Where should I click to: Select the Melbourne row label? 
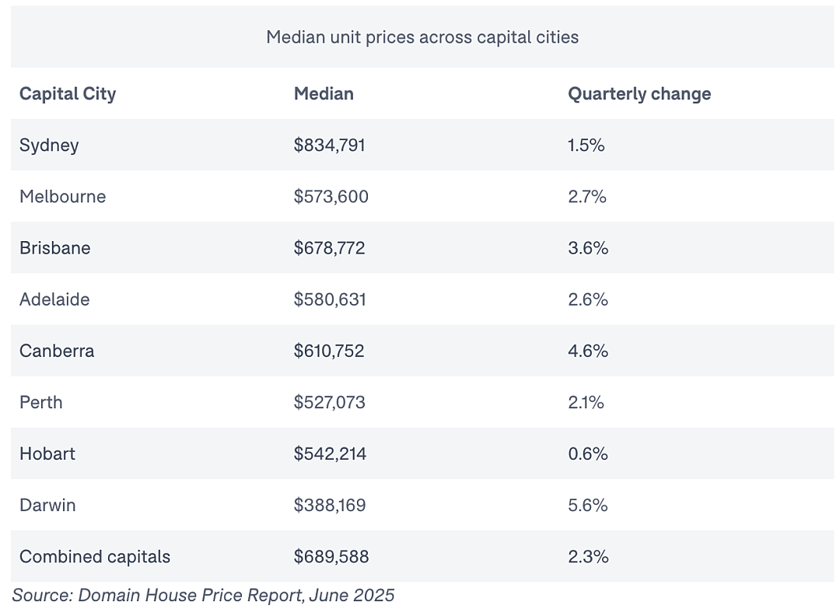point(63,197)
